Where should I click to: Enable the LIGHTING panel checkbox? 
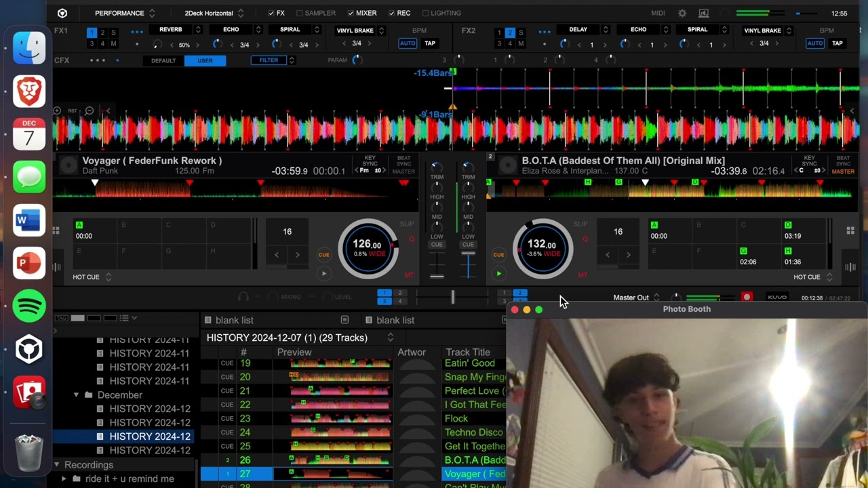425,13
